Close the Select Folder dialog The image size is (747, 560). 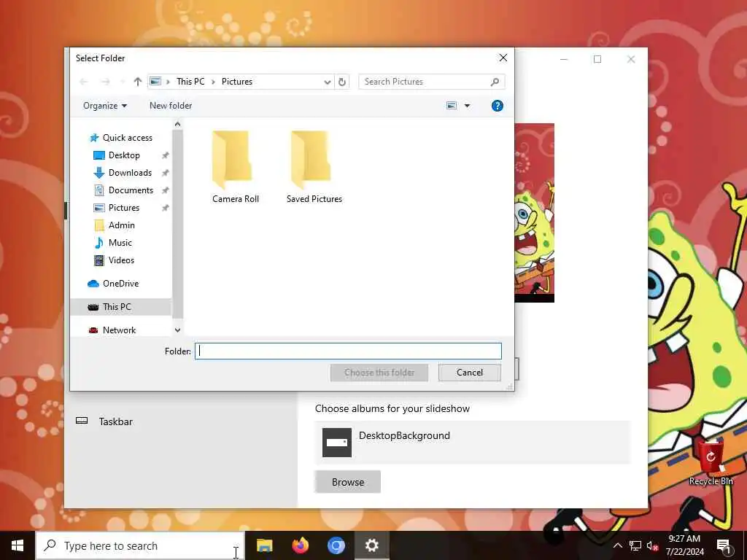503,58
